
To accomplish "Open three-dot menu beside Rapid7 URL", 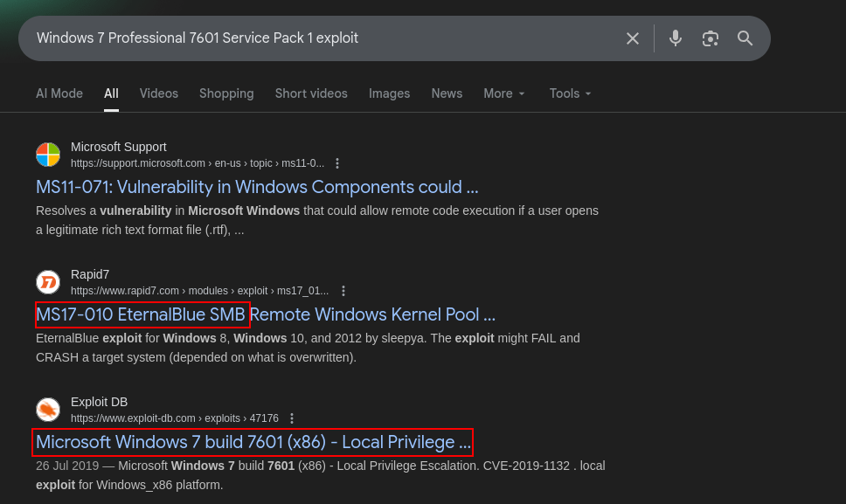I will point(343,291).
